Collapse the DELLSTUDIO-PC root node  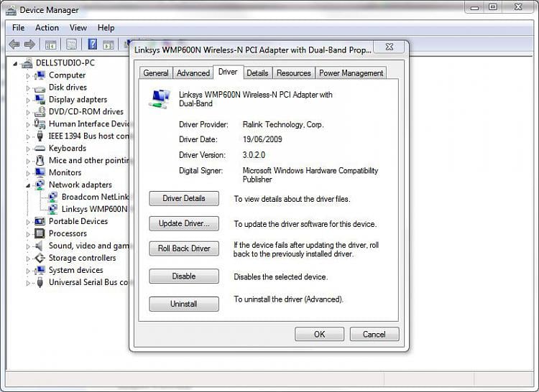pos(15,63)
